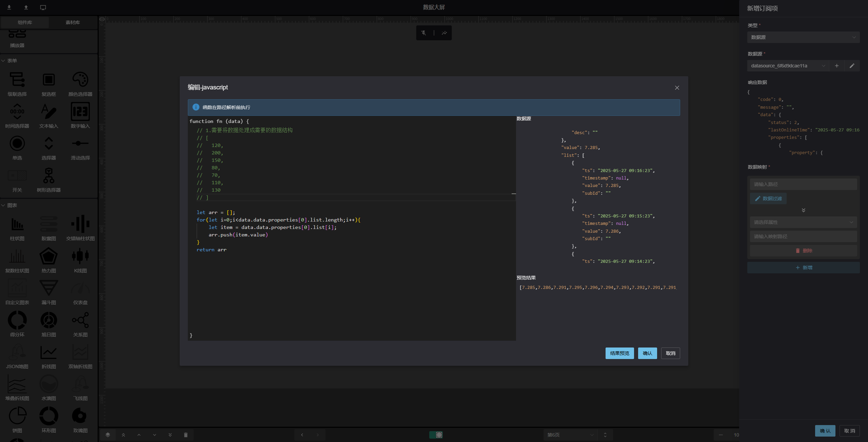Viewport: 868px width, 442px height.
Task: Select the 得分环 score ring component
Action: point(17,320)
